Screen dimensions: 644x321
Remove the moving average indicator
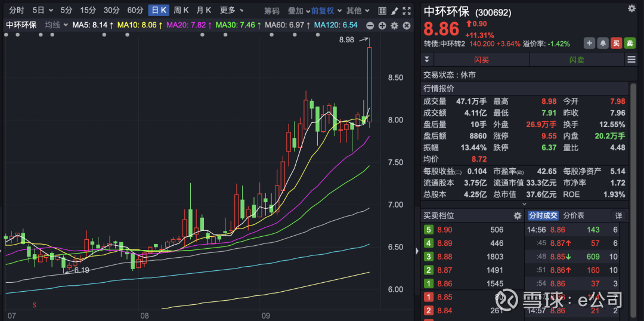coord(407,26)
